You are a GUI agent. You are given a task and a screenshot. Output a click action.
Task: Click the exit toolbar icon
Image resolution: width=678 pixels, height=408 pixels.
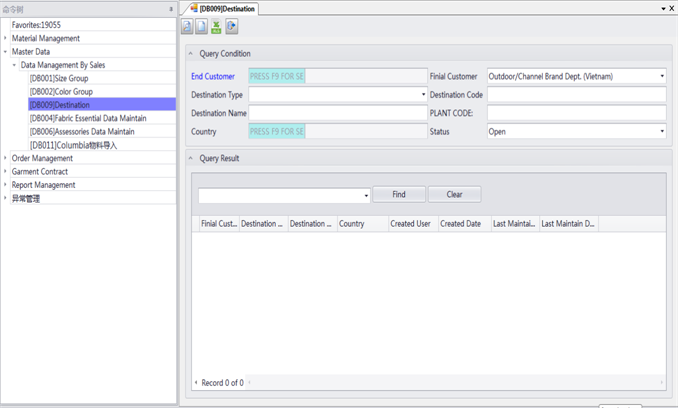point(232,27)
